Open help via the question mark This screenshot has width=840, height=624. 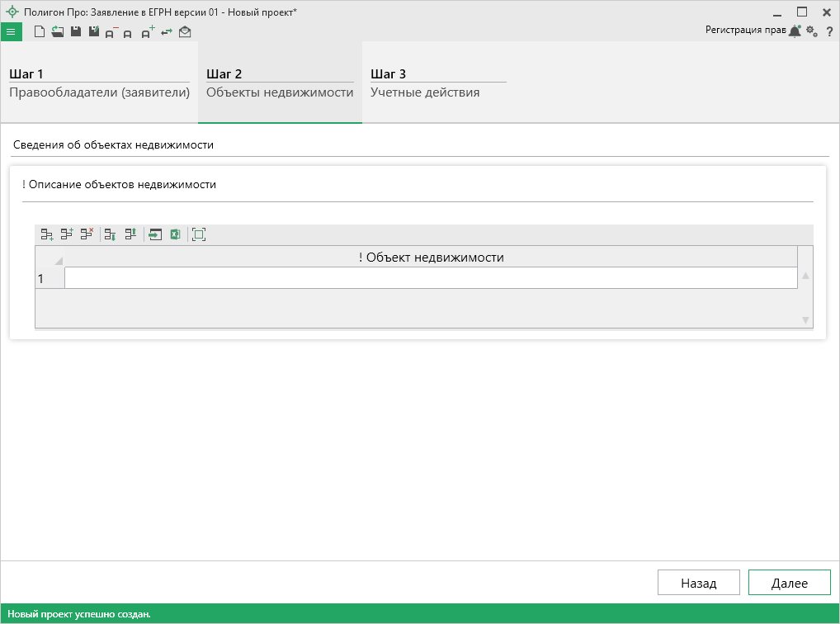tap(829, 31)
